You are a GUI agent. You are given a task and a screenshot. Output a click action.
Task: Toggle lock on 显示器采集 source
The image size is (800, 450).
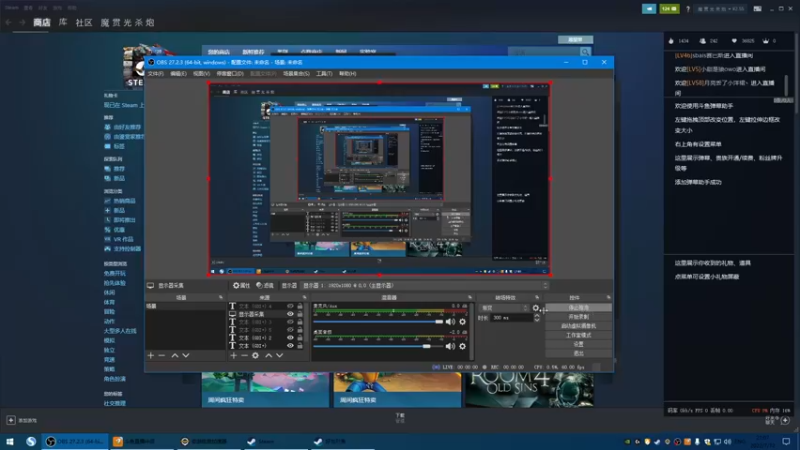300,314
